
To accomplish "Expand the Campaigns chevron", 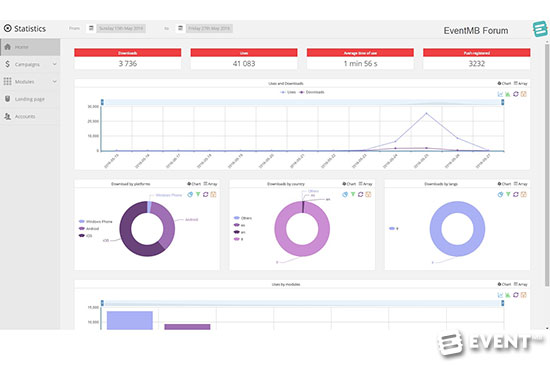I will tap(54, 64).
